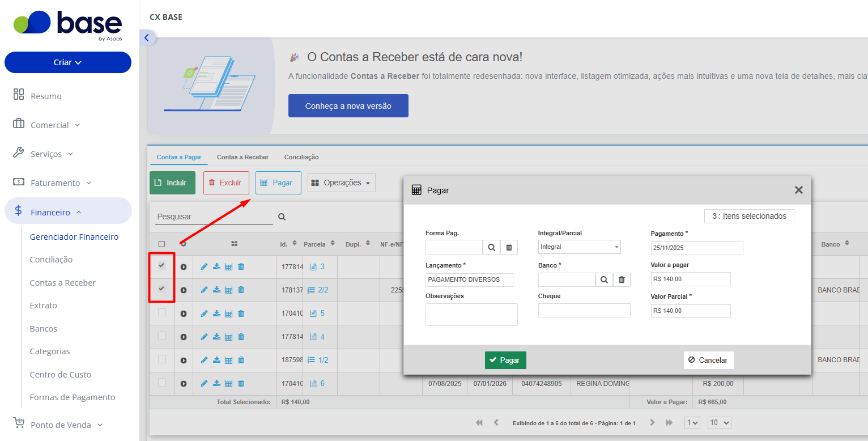Click the calculator pay icon in the parcela 3 row
868x441 pixels.
[x=229, y=266]
